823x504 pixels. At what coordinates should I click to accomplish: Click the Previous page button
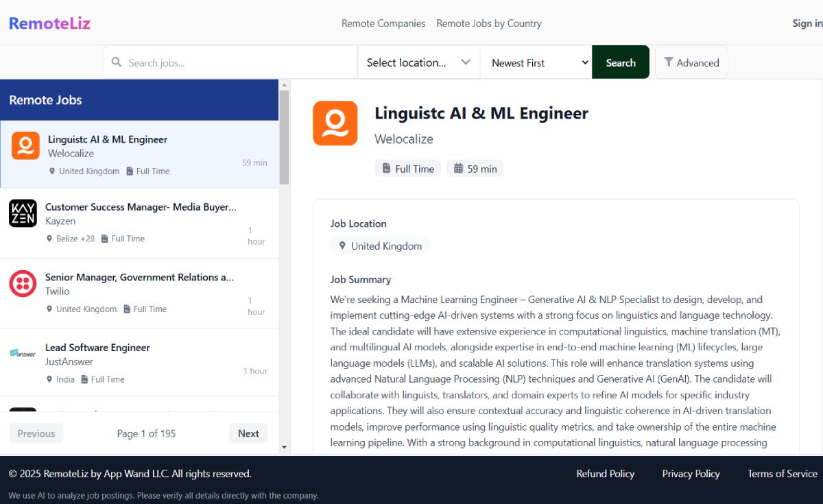click(36, 433)
